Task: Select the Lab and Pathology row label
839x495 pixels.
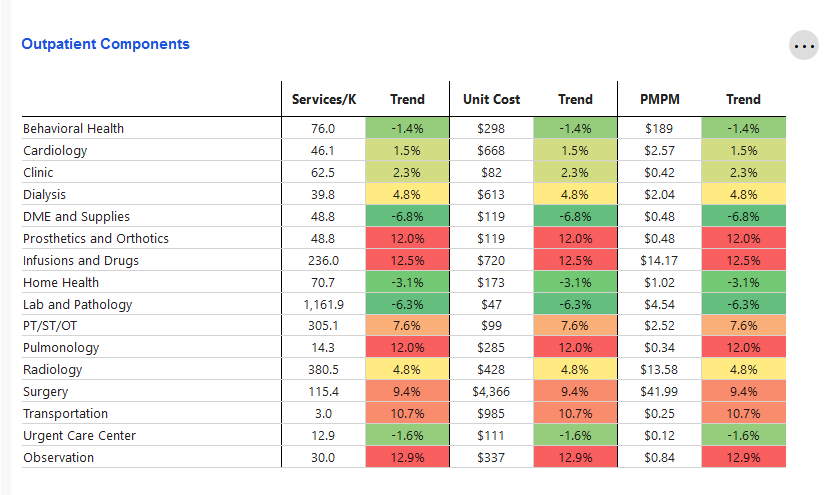Action: 77,305
